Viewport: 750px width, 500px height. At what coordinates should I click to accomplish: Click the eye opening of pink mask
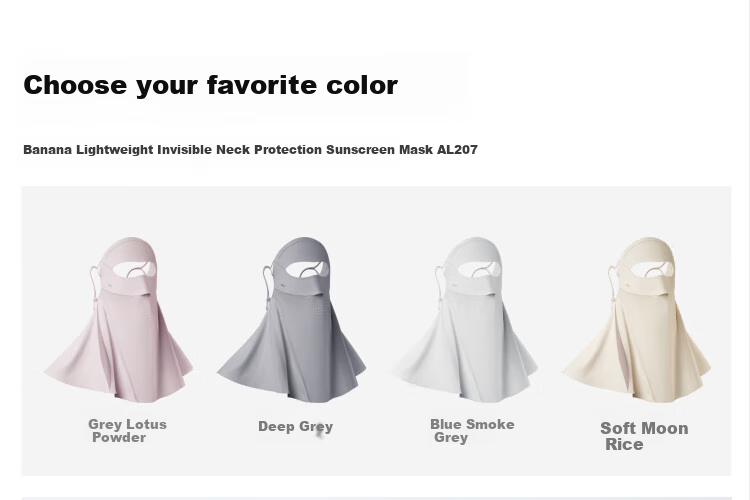coord(136,269)
